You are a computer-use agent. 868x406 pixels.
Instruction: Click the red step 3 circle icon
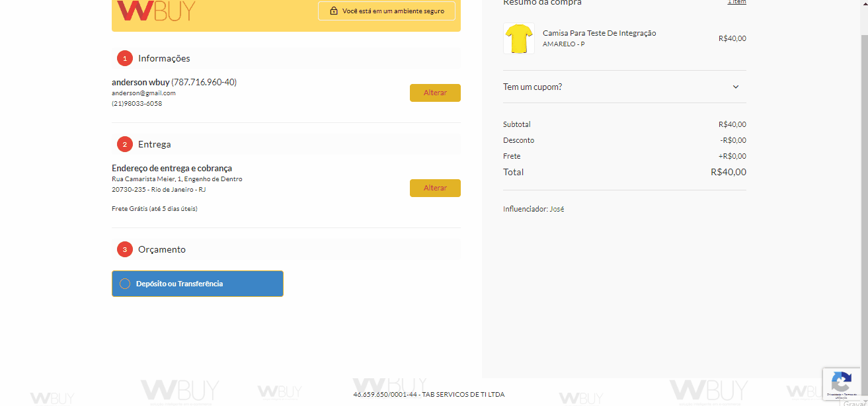(125, 249)
